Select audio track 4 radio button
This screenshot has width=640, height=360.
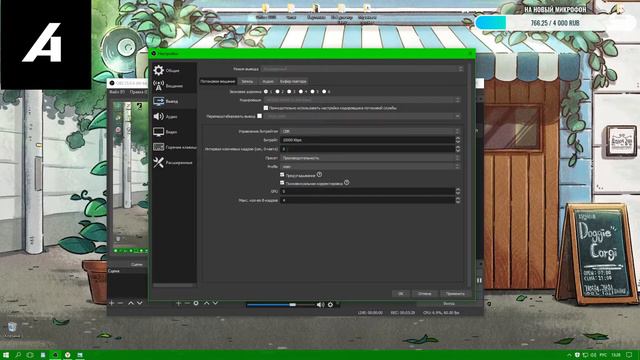301,91
